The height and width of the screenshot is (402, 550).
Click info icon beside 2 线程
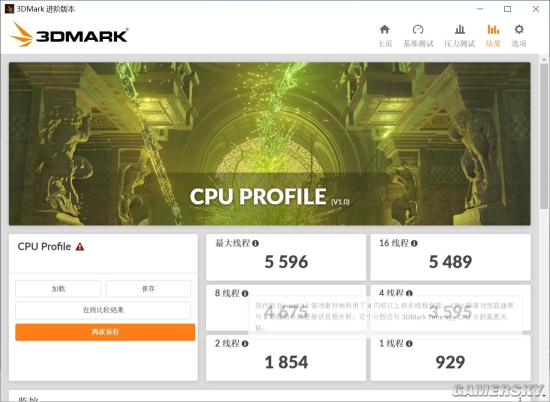click(245, 343)
